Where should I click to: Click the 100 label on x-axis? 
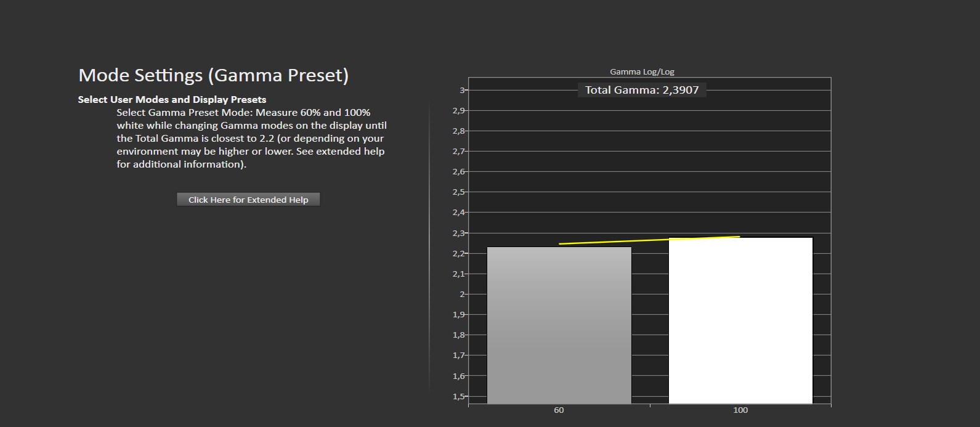(x=740, y=410)
